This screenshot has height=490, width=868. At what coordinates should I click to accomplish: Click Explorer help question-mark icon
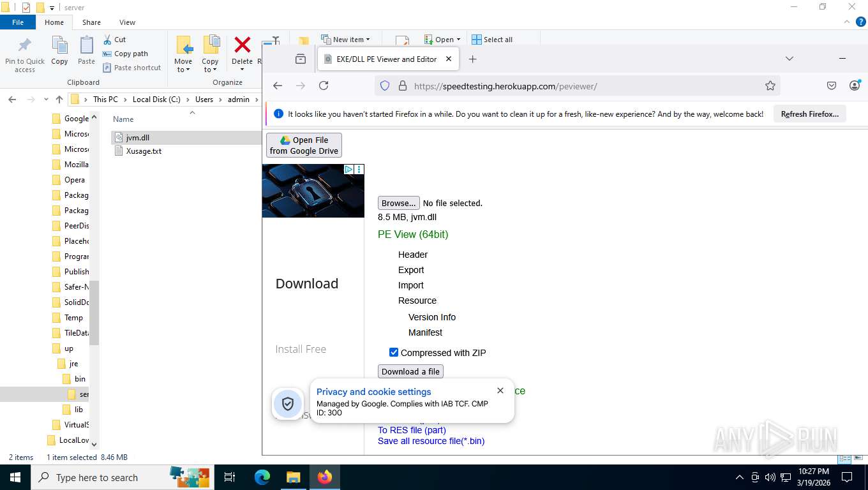click(x=862, y=22)
